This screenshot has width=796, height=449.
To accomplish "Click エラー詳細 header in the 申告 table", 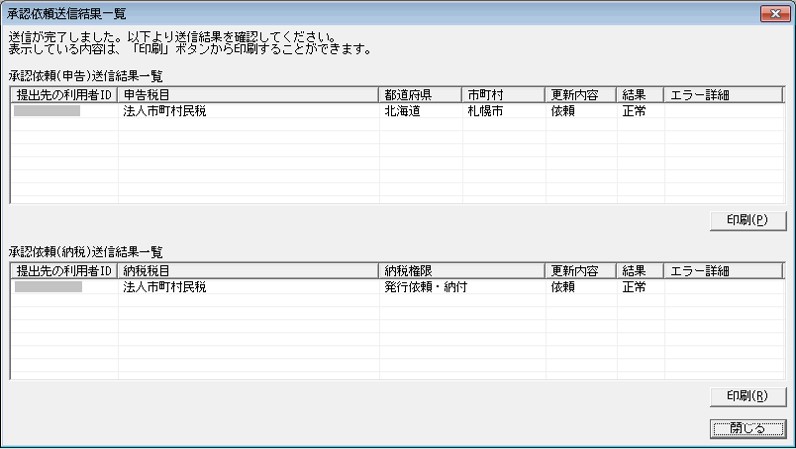I will (723, 95).
